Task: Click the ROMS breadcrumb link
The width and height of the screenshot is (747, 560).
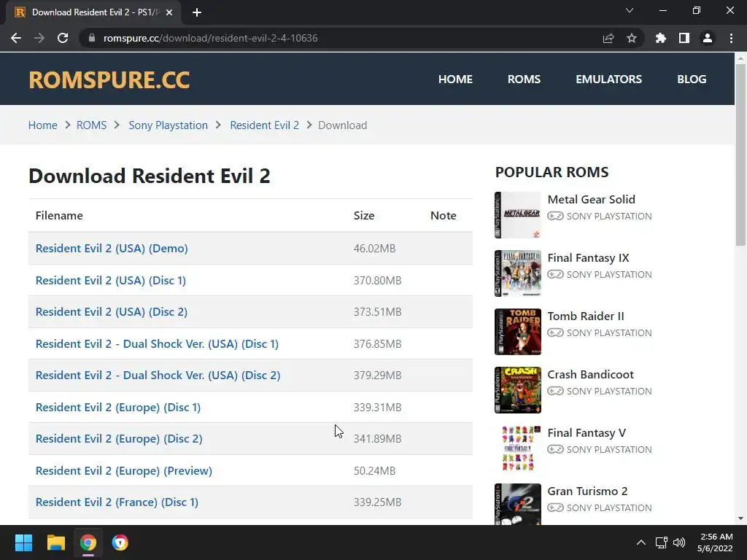Action: click(91, 125)
